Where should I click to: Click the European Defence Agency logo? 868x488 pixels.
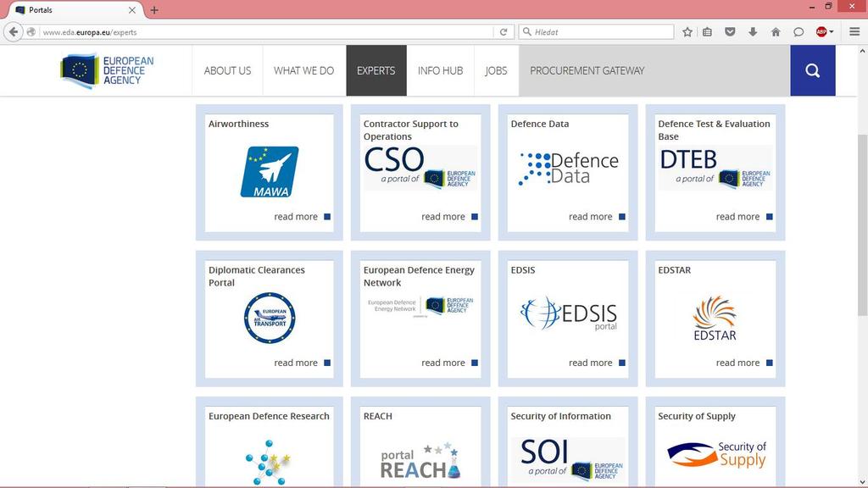(x=107, y=71)
